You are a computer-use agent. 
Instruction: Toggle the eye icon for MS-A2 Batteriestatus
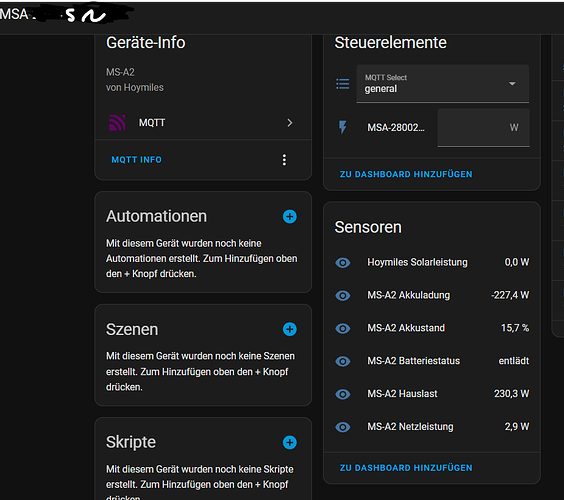coord(343,361)
